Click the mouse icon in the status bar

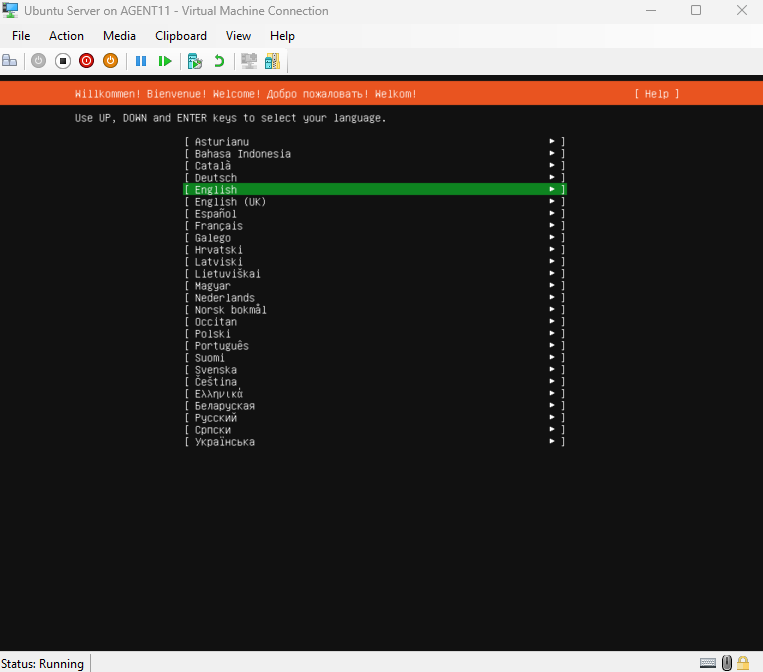pyautogui.click(x=727, y=662)
